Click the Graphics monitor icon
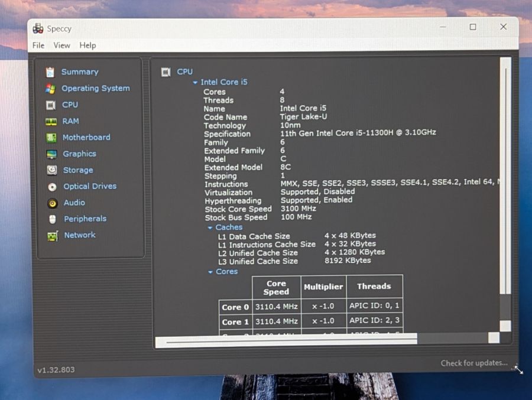 tap(52, 154)
